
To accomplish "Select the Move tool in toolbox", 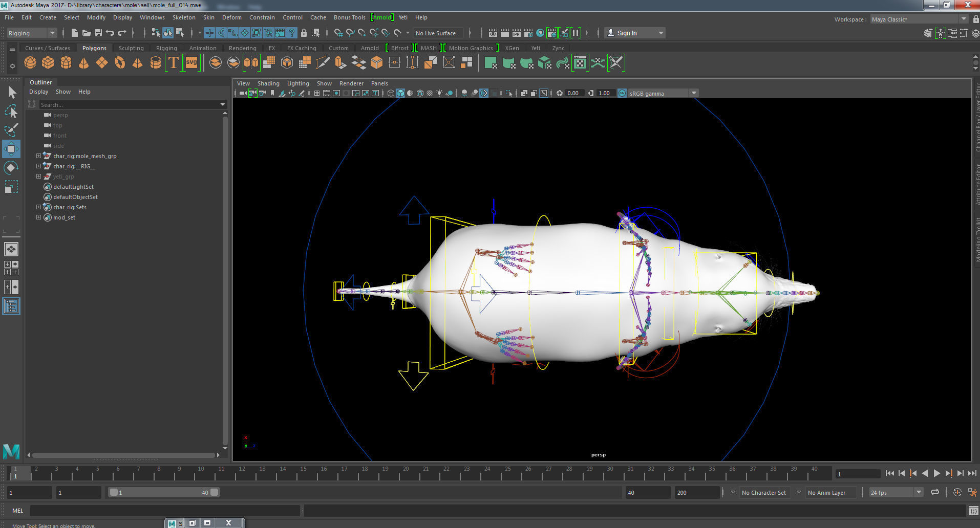I will click(x=11, y=149).
